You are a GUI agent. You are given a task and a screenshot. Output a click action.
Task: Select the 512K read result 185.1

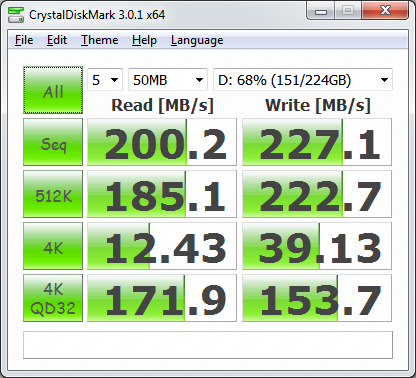[162, 194]
